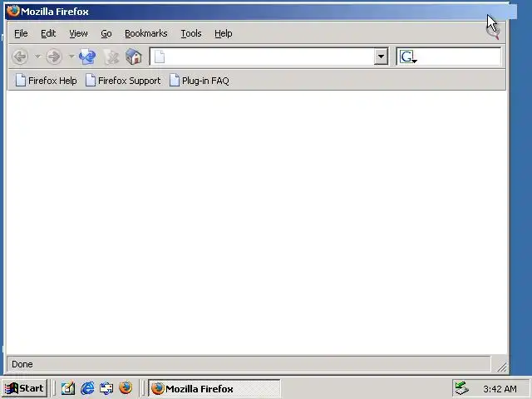Image resolution: width=532 pixels, height=399 pixels.
Task: Click the network tray icon
Action: pyautogui.click(x=462, y=388)
